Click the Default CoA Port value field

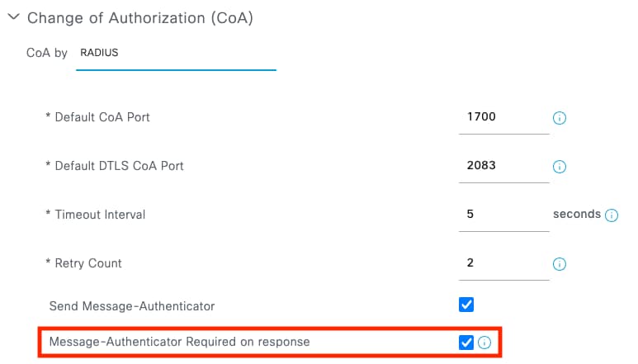(503, 117)
